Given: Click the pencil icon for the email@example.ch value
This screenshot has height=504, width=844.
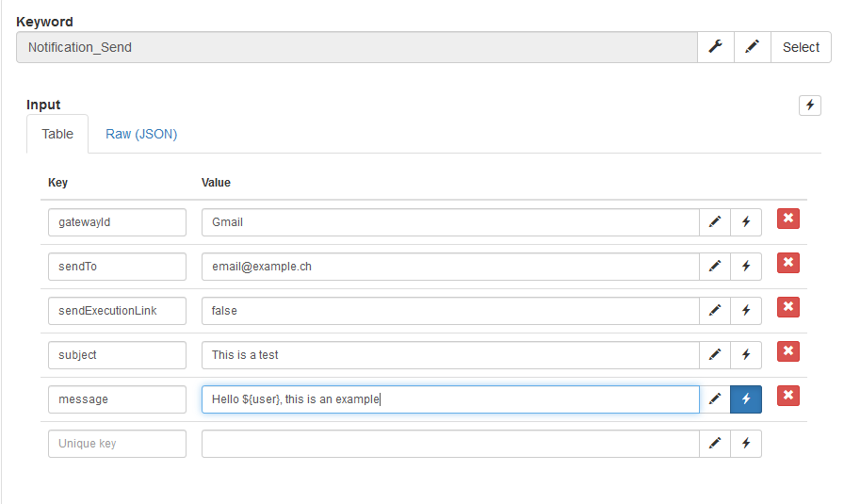Looking at the screenshot, I should 714,266.
